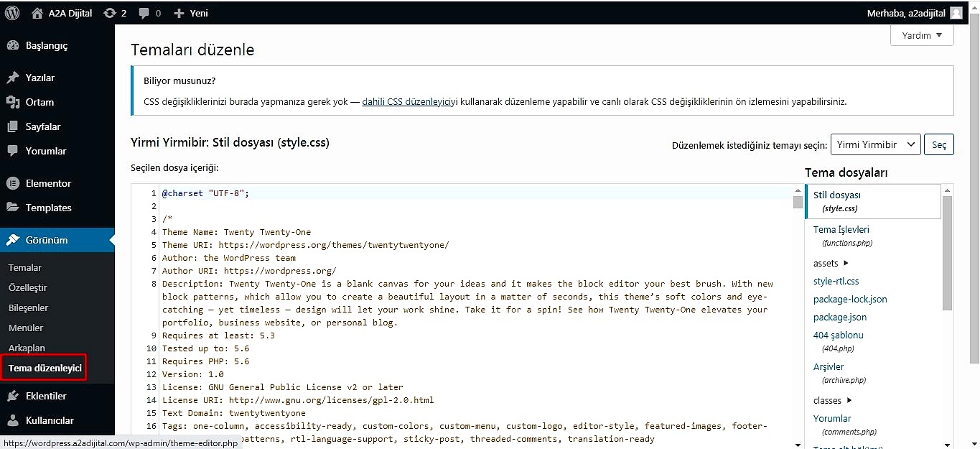The image size is (980, 449).
Task: Open style-rtl.css file
Action: tap(836, 281)
